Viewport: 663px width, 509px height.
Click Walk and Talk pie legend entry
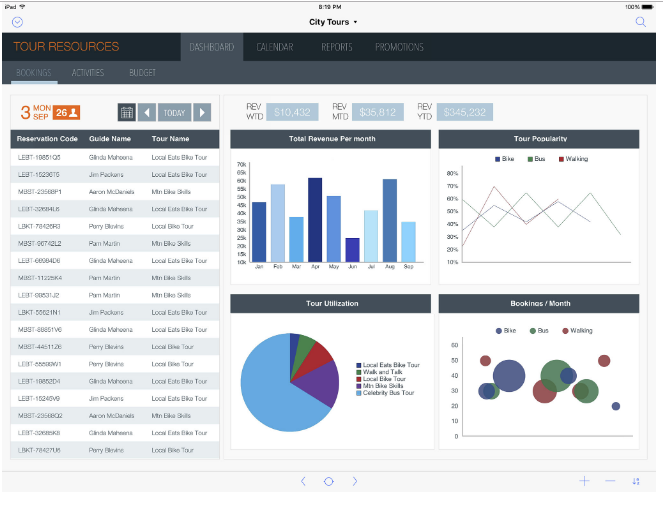379,372
